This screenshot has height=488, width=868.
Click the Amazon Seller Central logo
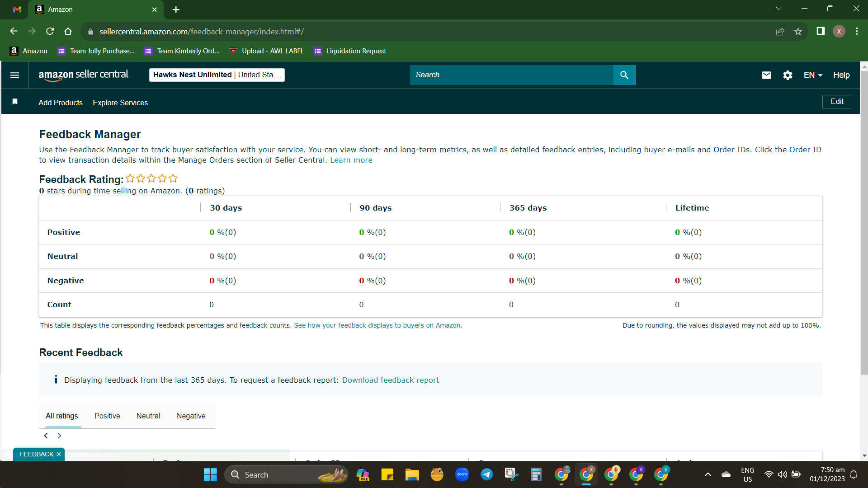(x=83, y=75)
